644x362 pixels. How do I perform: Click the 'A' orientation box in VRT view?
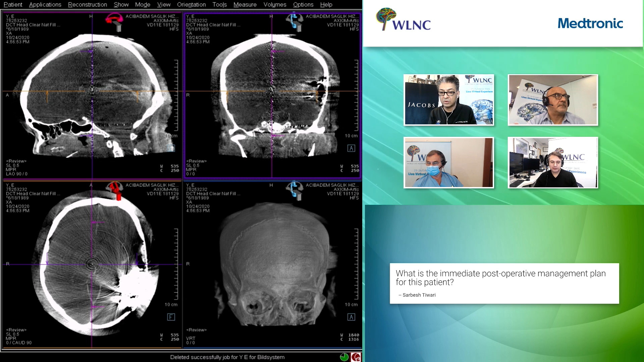point(351,317)
